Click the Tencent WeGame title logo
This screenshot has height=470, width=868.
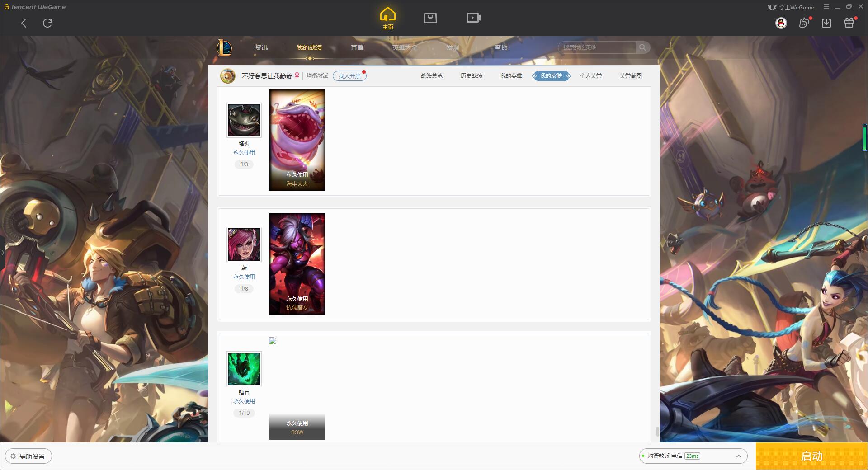pyautogui.click(x=35, y=7)
